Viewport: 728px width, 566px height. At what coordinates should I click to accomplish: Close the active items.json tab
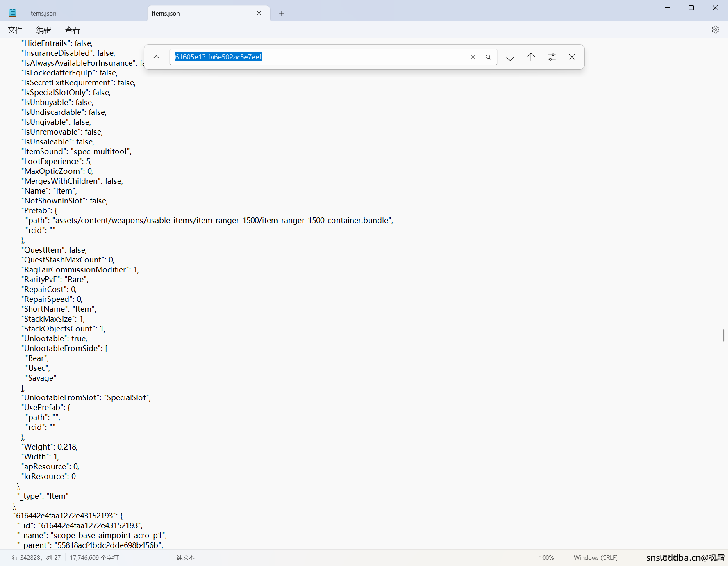(x=259, y=14)
